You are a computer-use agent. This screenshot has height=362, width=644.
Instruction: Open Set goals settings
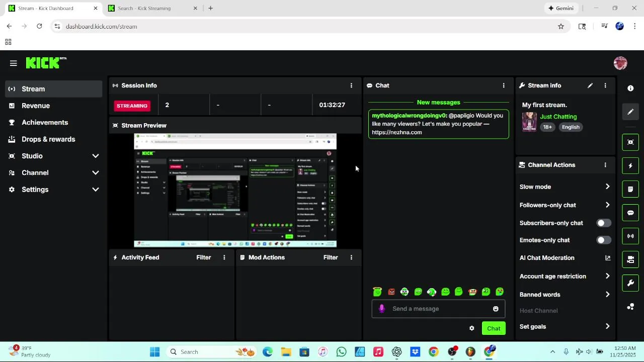pos(565,326)
